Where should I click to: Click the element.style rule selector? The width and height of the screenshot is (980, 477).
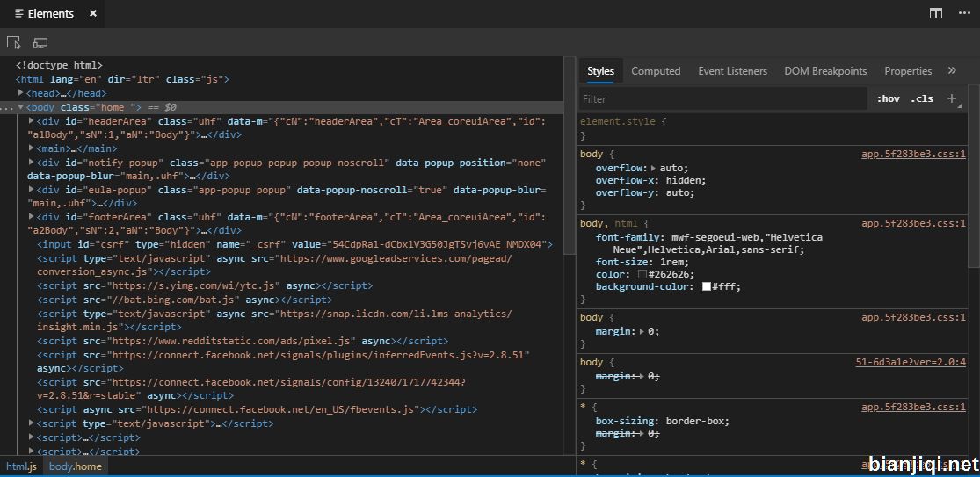coord(618,122)
